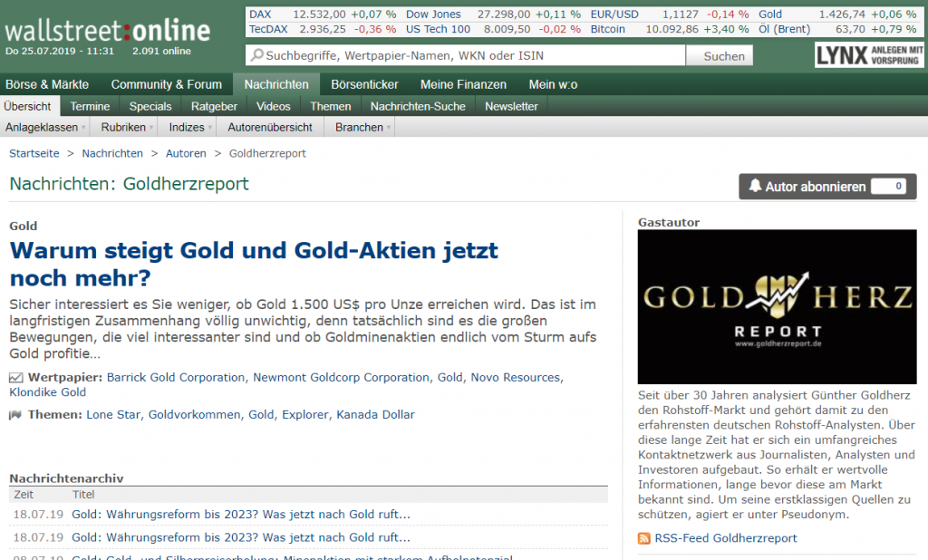Click the magnifier icon in search field
This screenshot has width=928, height=560.
[x=257, y=56]
